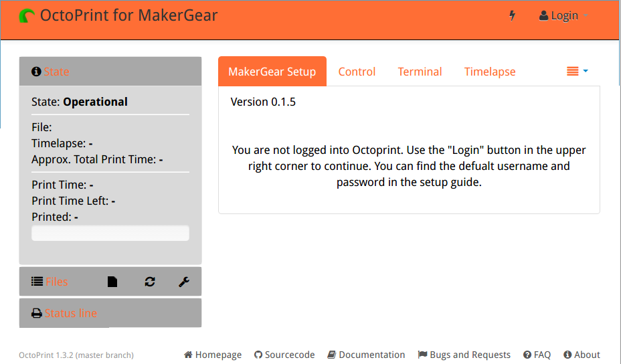Click the upload file icon in Files
This screenshot has width=621, height=364.
point(112,282)
